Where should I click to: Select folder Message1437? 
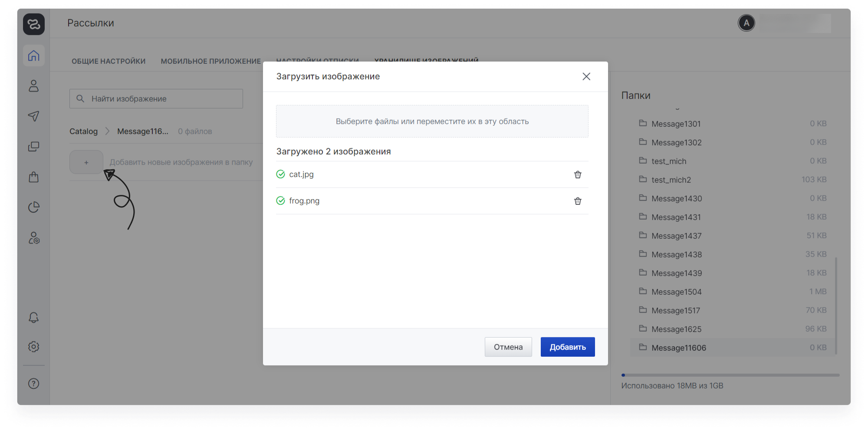coord(733,236)
